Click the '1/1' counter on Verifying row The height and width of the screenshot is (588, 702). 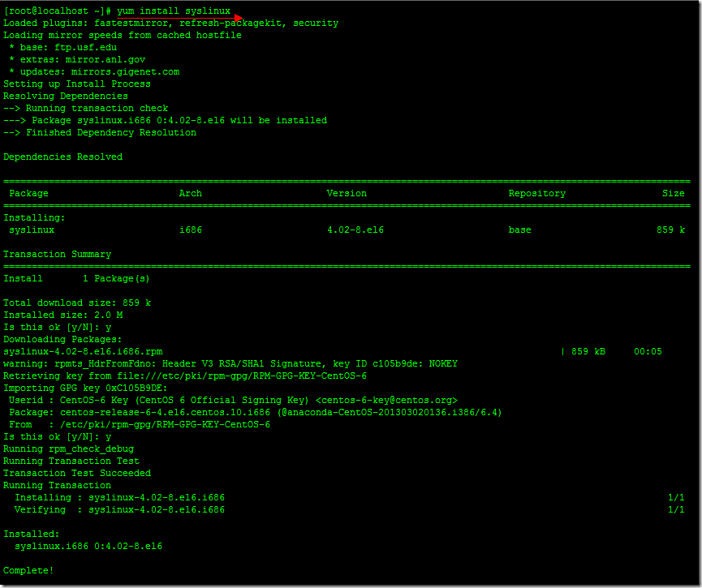tap(676, 509)
